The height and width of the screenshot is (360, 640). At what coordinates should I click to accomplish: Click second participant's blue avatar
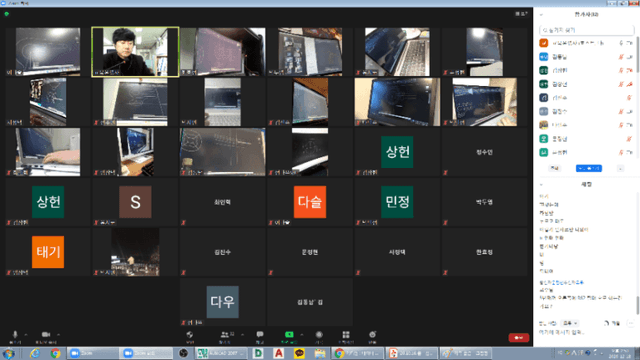[544, 57]
